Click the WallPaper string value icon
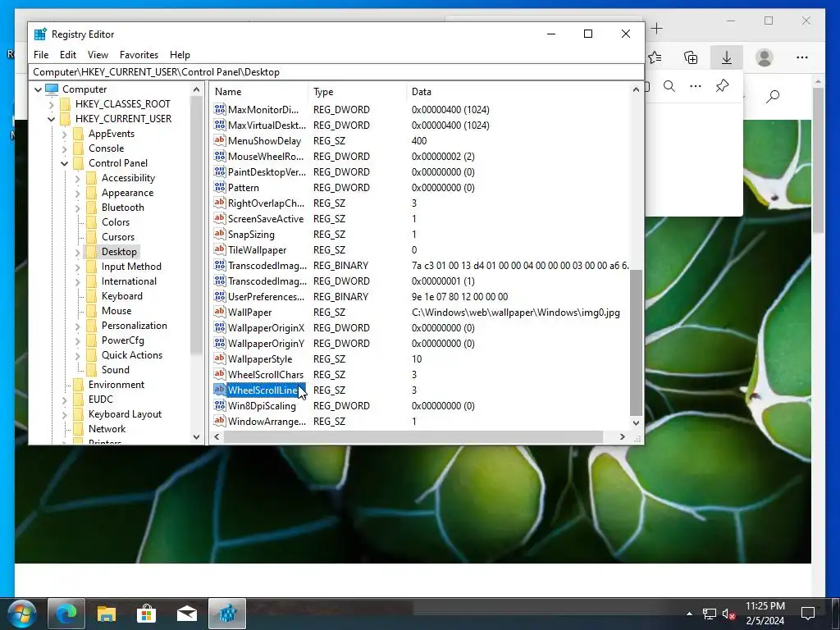The height and width of the screenshot is (630, 840). point(220,312)
